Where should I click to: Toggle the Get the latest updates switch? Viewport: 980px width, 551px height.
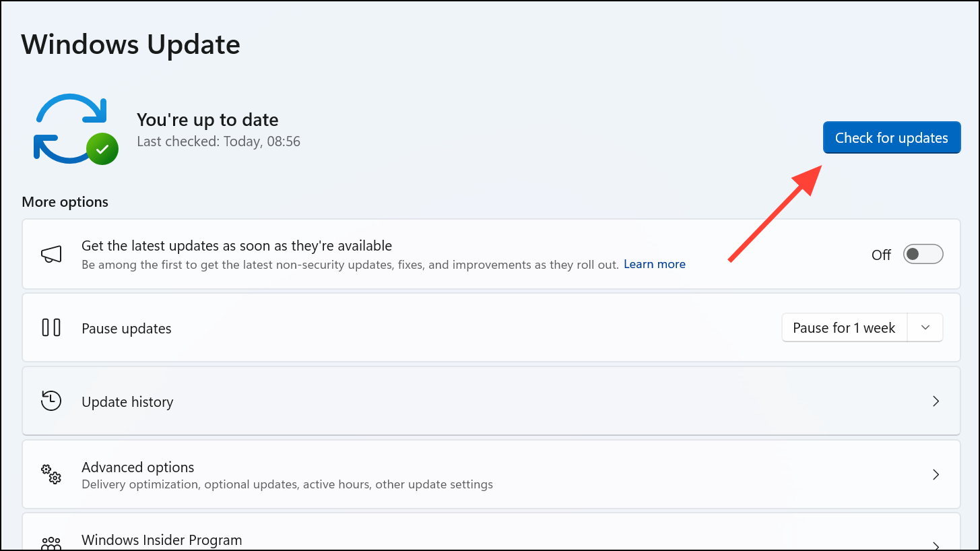click(923, 254)
